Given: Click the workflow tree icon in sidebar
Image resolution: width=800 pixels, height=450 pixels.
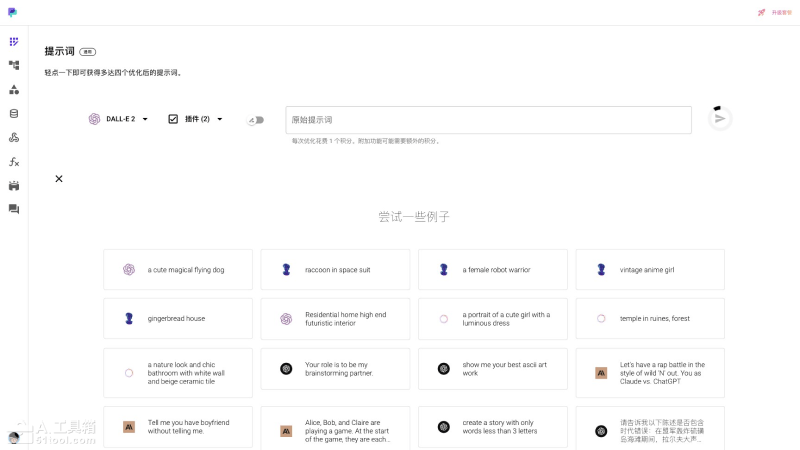Looking at the screenshot, I should point(14,65).
